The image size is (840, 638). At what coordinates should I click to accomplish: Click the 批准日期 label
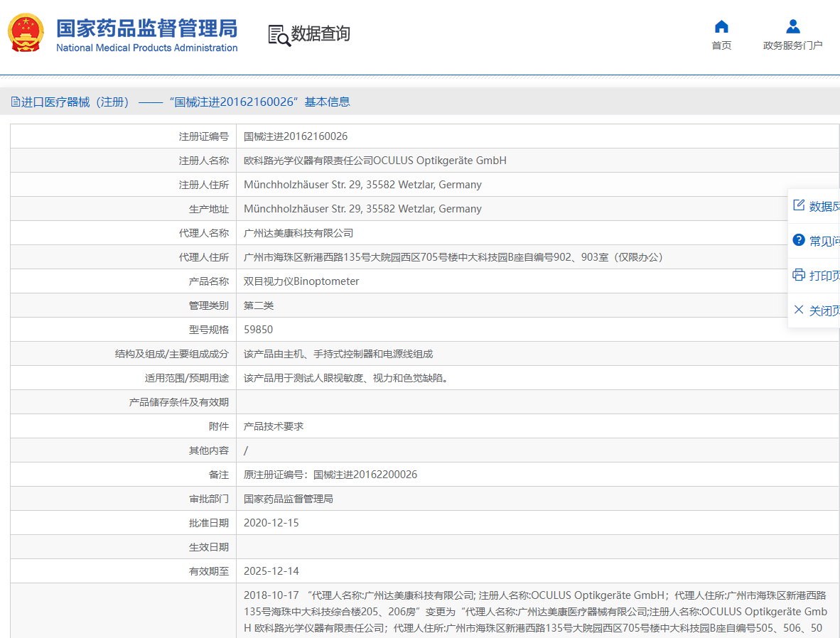209,523
